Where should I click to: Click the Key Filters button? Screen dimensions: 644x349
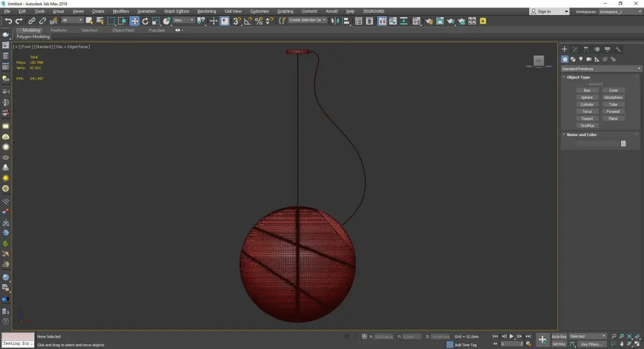pyautogui.click(x=592, y=344)
